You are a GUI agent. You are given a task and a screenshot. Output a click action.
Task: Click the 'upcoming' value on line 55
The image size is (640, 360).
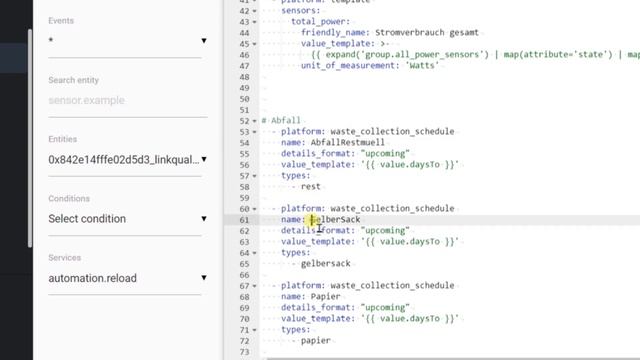click(385, 153)
